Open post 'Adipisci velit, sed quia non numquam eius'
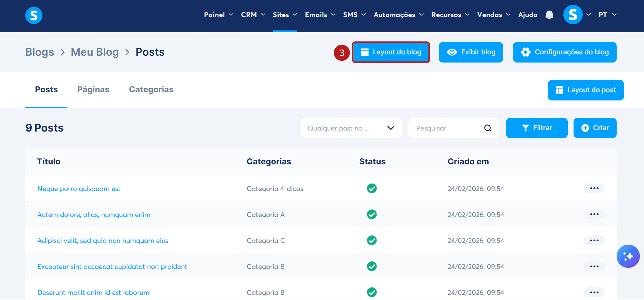The image size is (644, 300). click(x=103, y=241)
